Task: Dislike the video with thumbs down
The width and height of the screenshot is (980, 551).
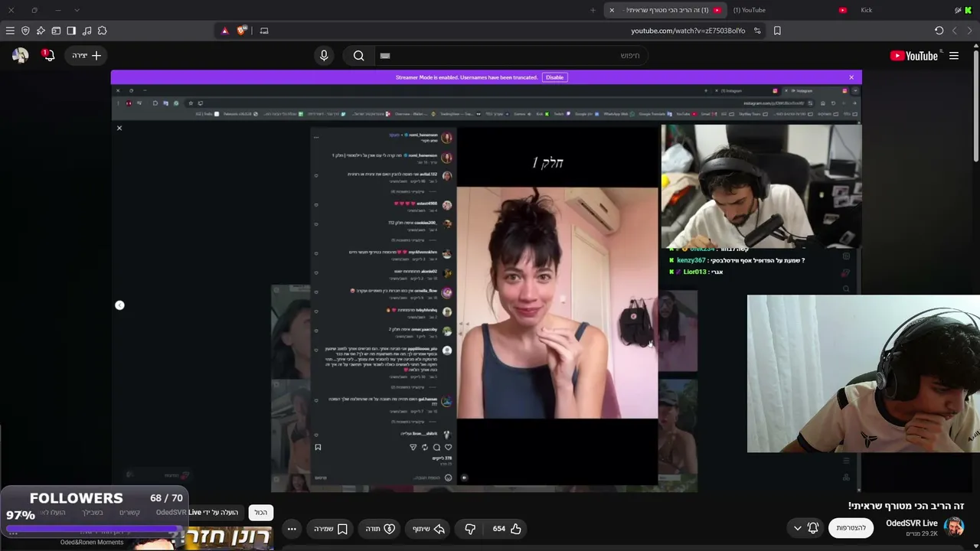Action: pos(470,529)
